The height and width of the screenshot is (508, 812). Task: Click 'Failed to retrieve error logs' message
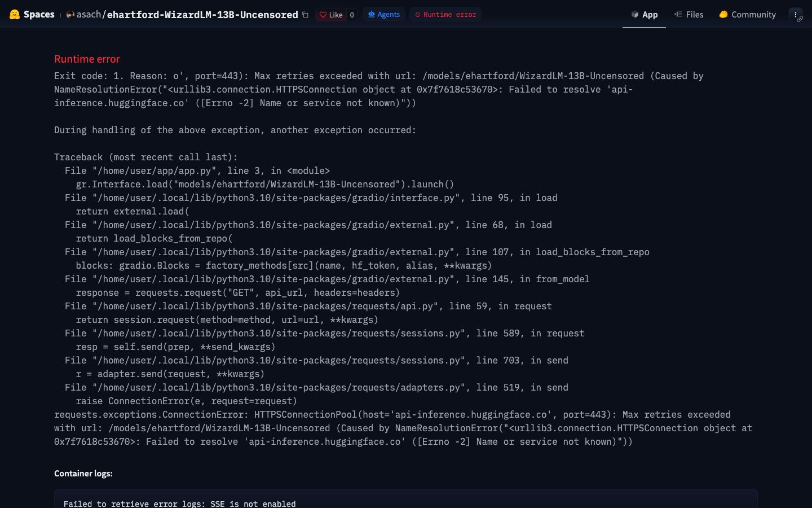pos(180,503)
